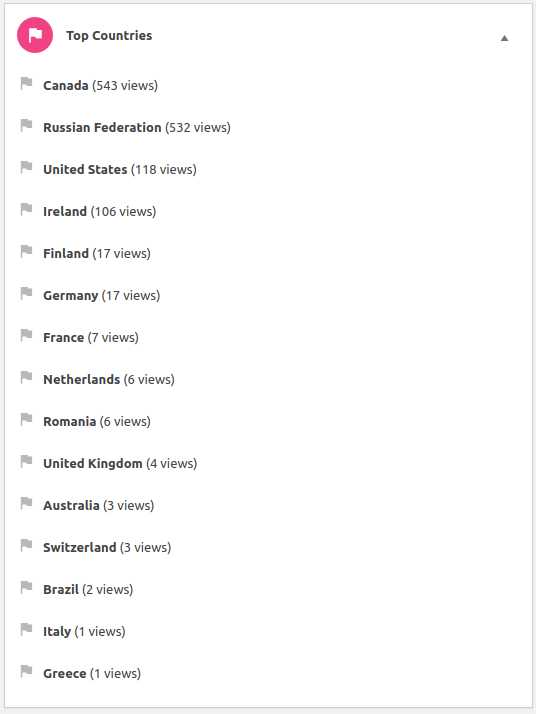Open the Brazil country entry
Image resolution: width=536 pixels, height=714 pixels.
coord(88,590)
